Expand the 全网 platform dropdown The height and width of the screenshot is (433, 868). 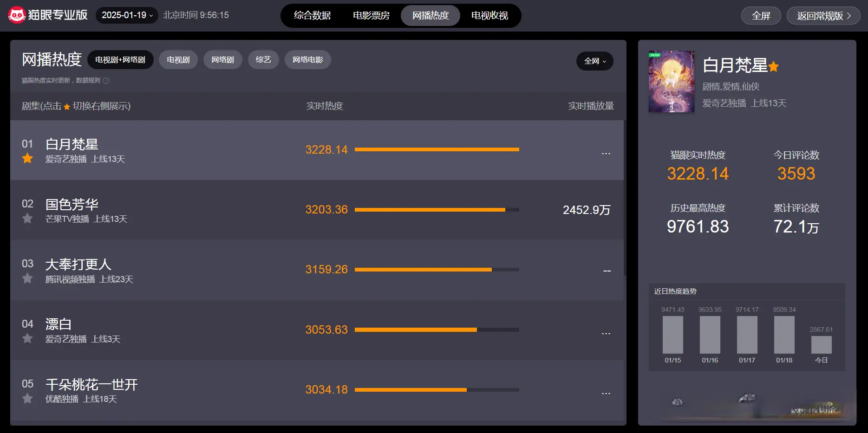point(595,61)
